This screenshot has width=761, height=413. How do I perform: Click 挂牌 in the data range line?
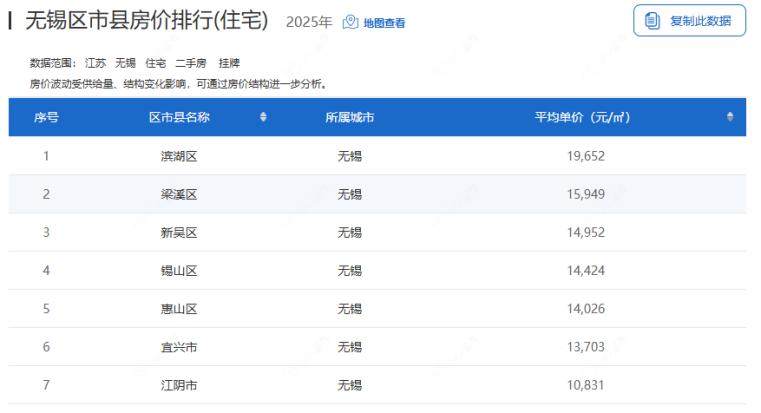click(229, 63)
